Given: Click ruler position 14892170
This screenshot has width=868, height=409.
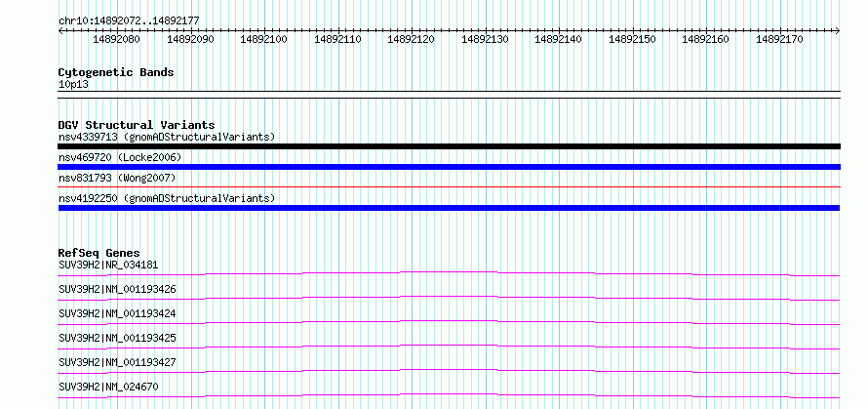Looking at the screenshot, I should pos(779,39).
